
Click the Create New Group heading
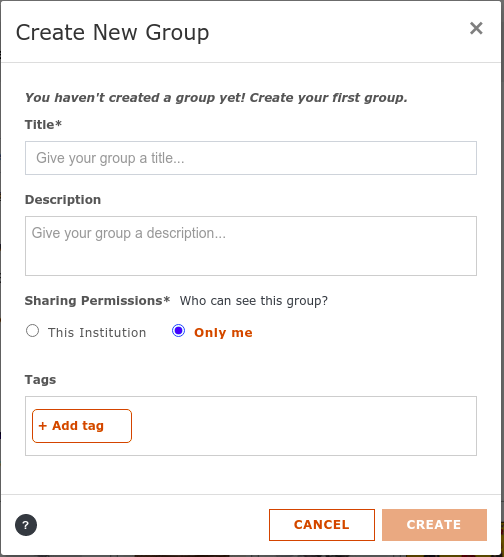pyautogui.click(x=113, y=33)
